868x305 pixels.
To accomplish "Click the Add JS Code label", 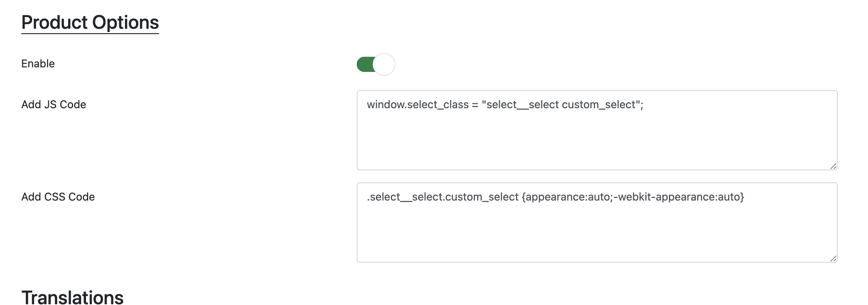I will [53, 104].
